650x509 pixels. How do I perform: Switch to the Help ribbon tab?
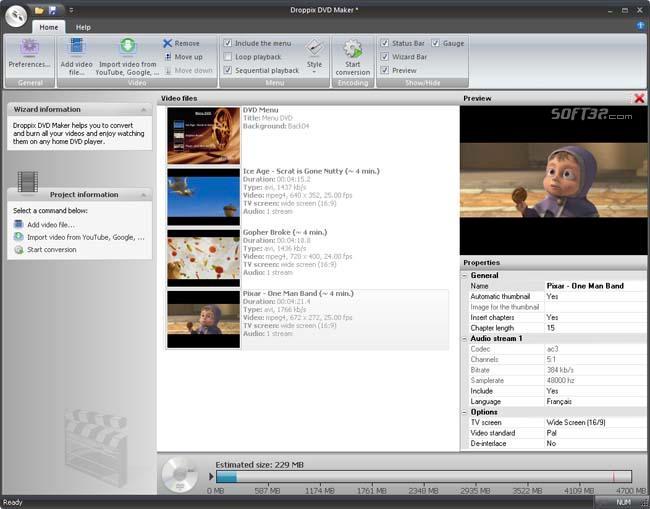coord(83,27)
